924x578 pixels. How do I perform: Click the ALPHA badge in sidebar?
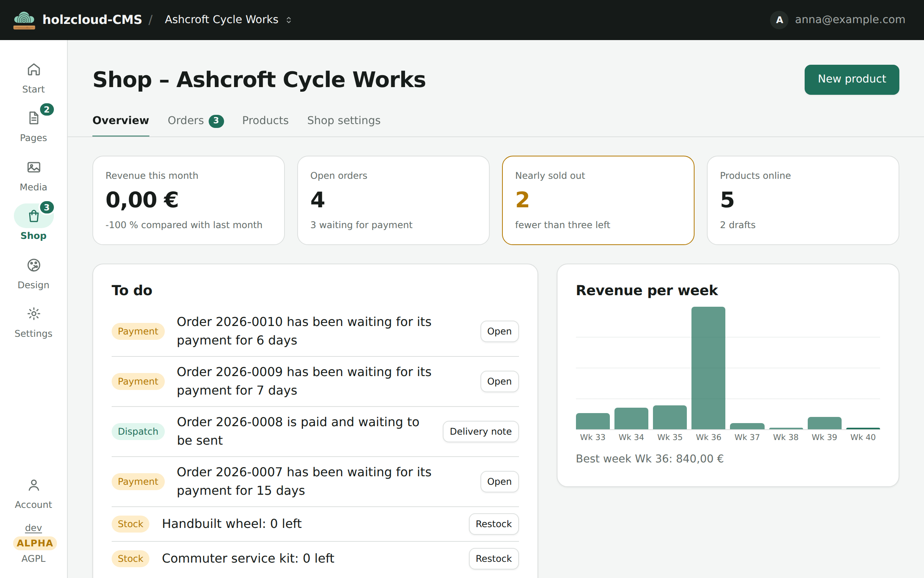(x=35, y=543)
